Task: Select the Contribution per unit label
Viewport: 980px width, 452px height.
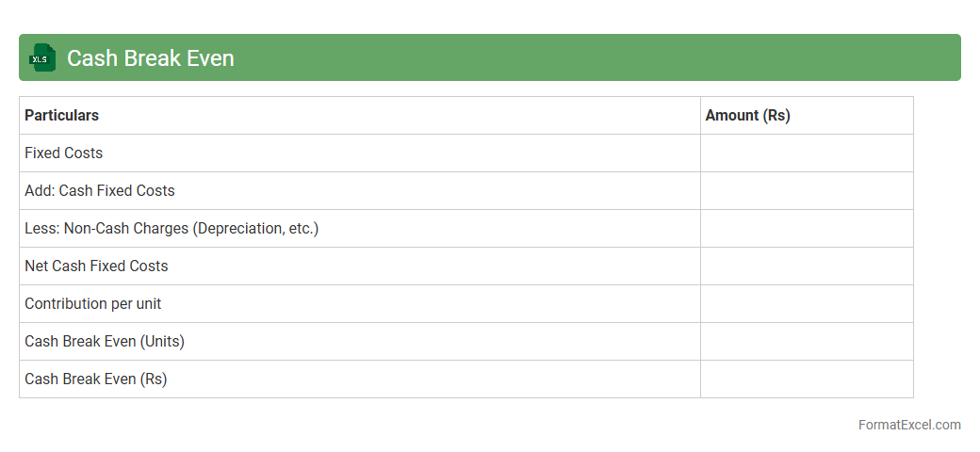Action: [93, 303]
